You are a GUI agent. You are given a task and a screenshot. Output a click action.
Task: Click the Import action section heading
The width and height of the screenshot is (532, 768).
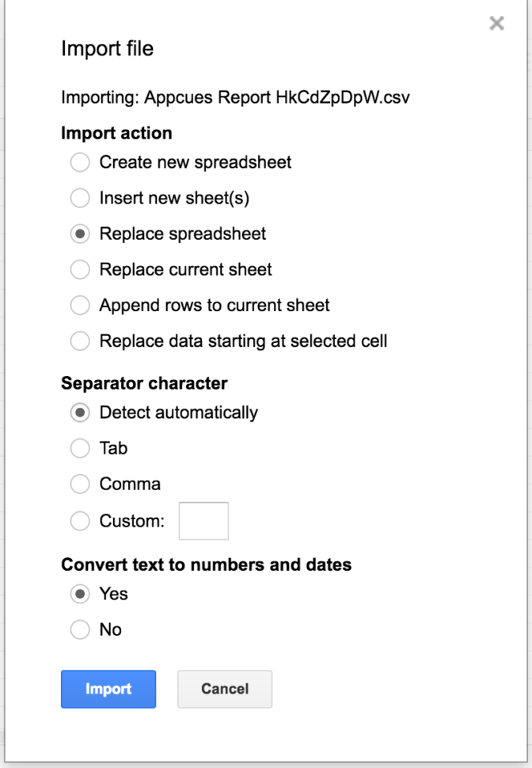click(x=116, y=133)
